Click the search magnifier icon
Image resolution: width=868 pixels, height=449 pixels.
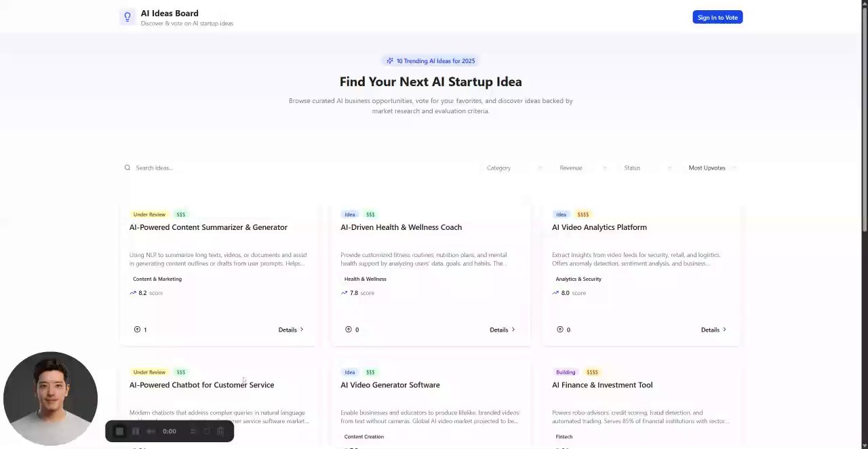click(127, 168)
